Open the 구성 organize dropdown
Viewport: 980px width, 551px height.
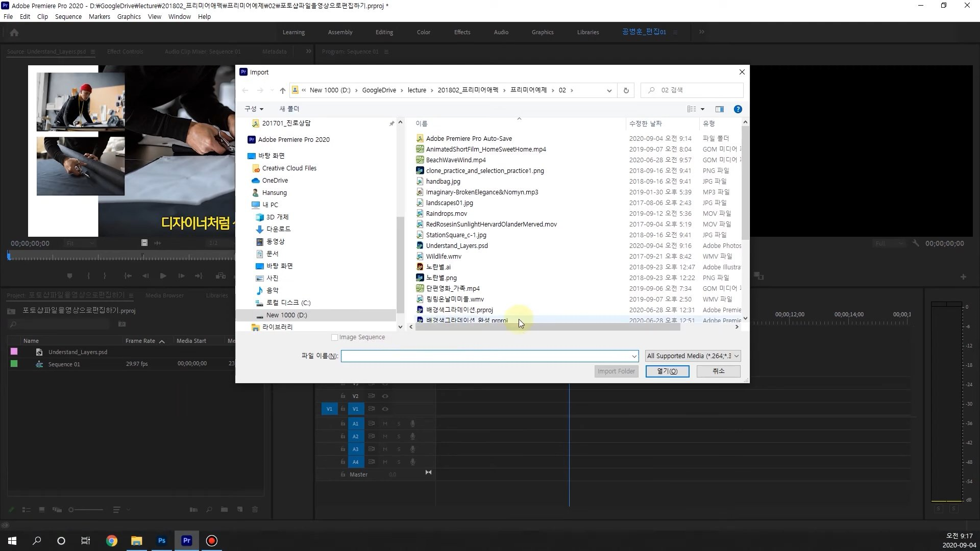pyautogui.click(x=254, y=109)
